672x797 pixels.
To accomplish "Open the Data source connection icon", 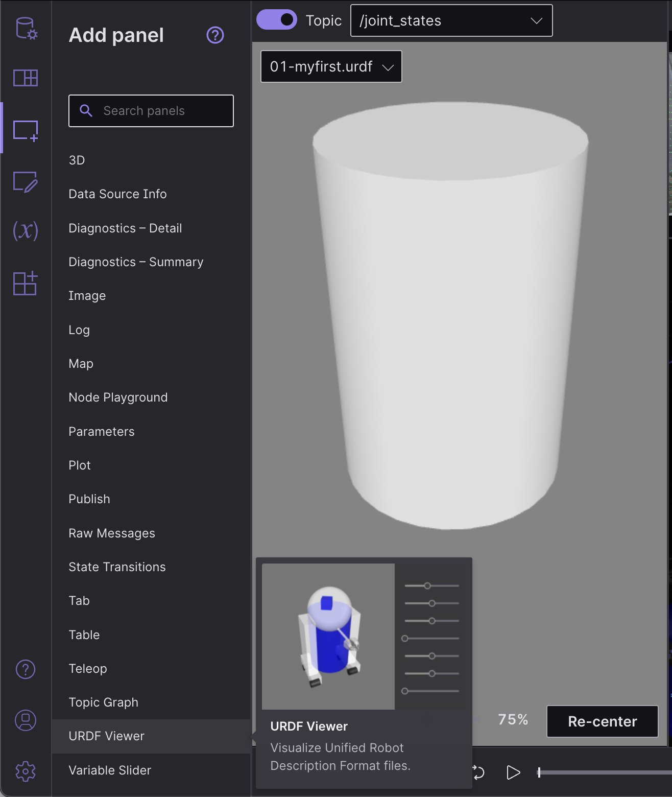I will point(26,28).
